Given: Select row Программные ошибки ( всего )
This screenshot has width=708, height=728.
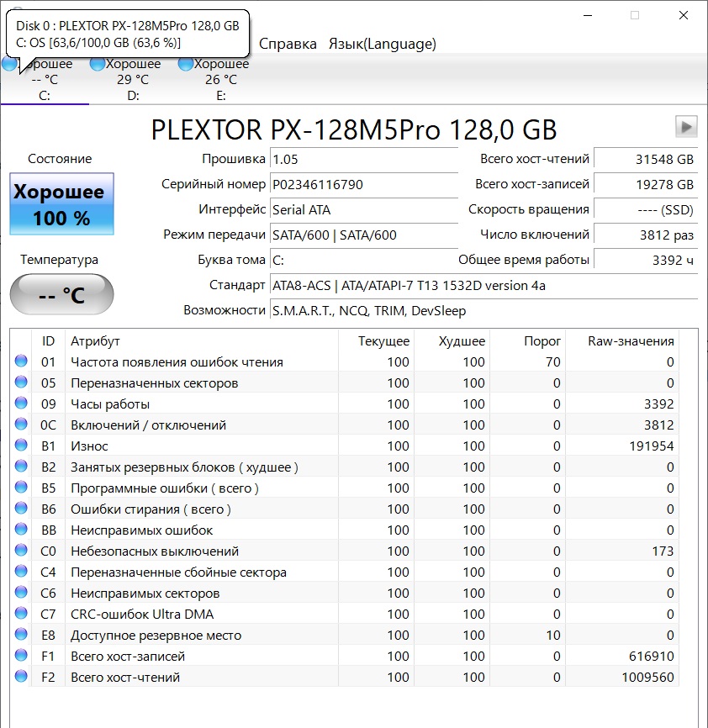Looking at the screenshot, I should tap(346, 488).
